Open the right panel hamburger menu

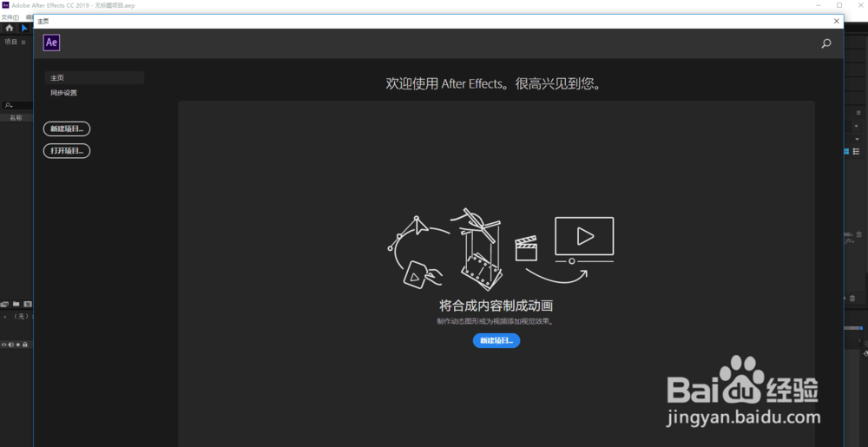(858, 112)
